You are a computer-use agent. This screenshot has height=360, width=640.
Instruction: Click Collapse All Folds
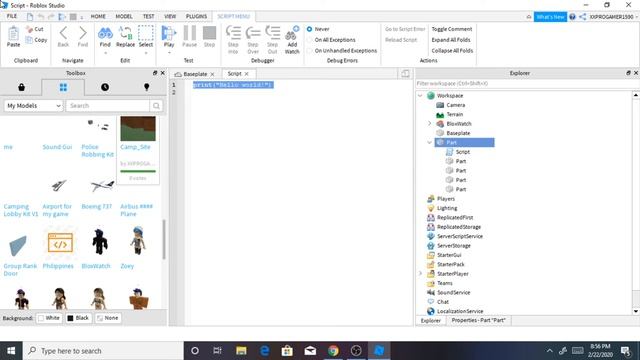click(x=452, y=51)
